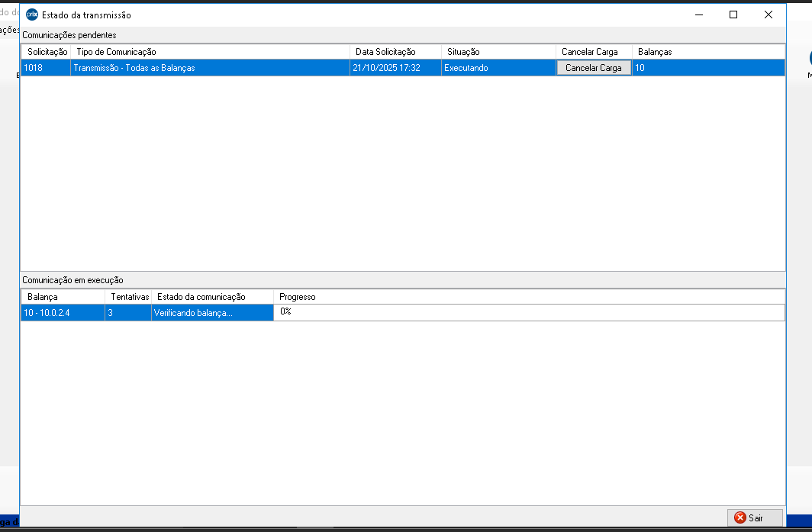Select the Tentativas column header
812x532 pixels.
(x=128, y=297)
